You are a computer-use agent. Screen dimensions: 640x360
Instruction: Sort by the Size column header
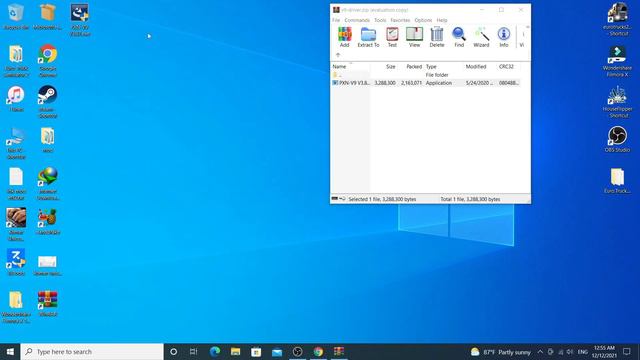coord(384,66)
